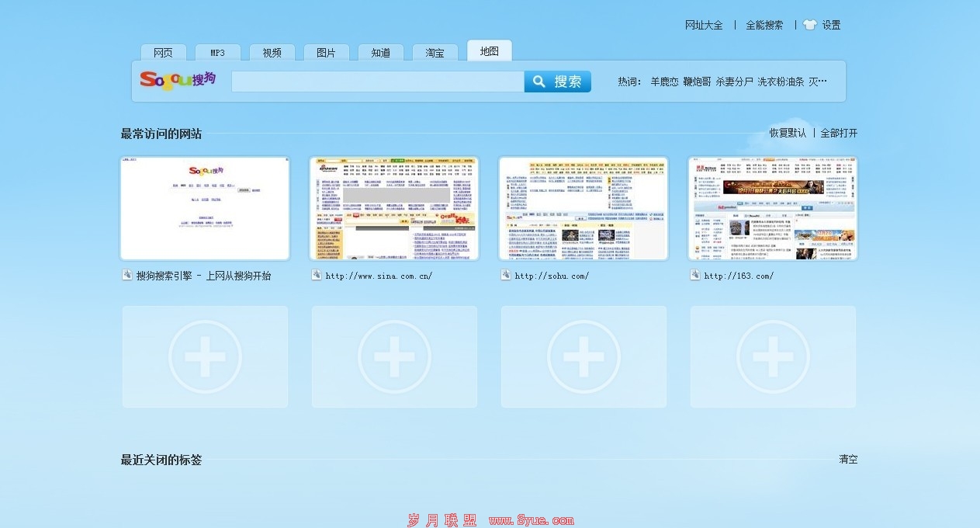Open the hot word 羊鹿恋
This screenshot has height=528, width=980.
663,81
